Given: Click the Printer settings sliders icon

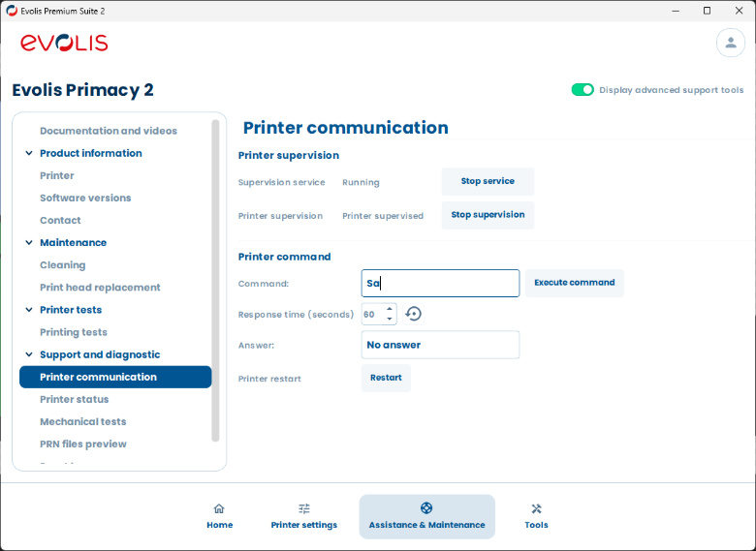Looking at the screenshot, I should coord(303,508).
